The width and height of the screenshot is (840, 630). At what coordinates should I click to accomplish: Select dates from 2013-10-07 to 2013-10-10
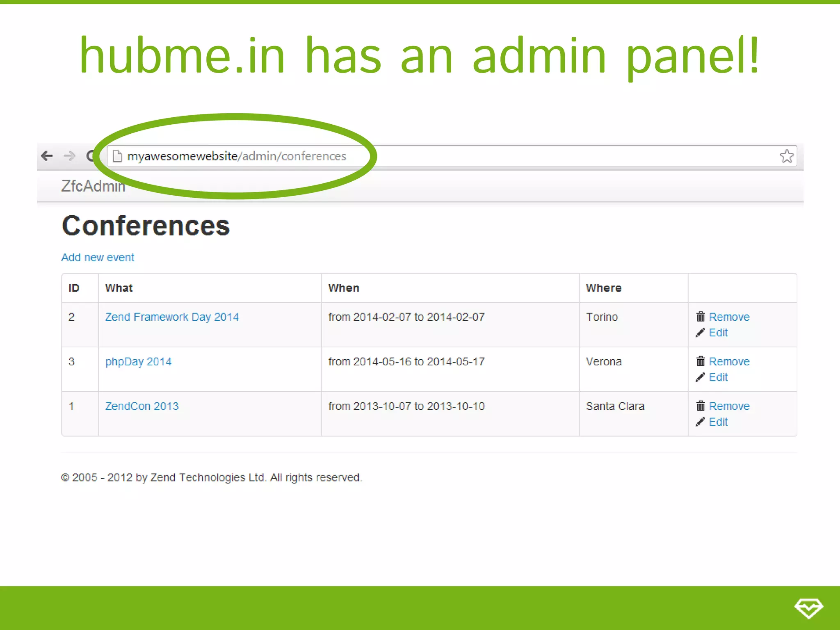pos(406,406)
